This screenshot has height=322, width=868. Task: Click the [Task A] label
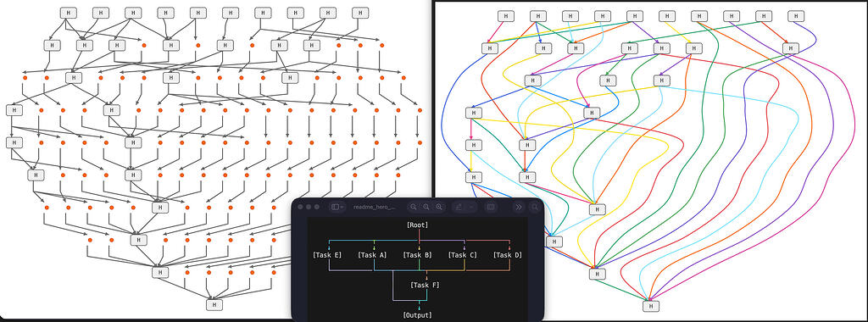(372, 255)
